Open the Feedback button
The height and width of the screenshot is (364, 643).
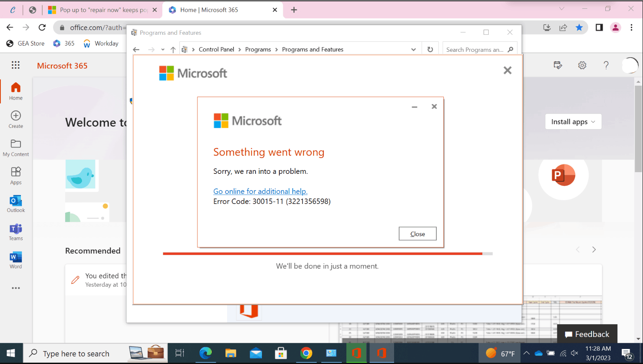587,334
